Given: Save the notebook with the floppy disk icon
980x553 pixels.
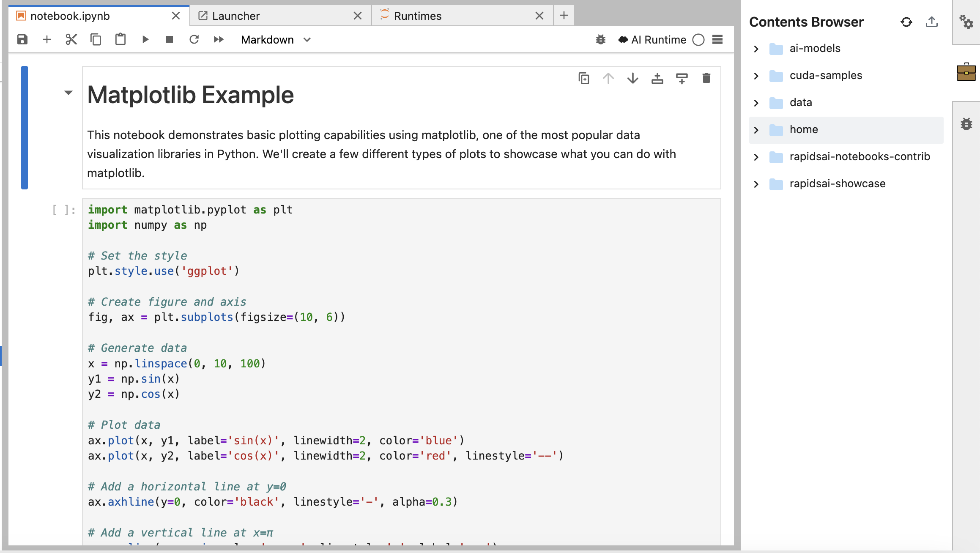Looking at the screenshot, I should (x=22, y=40).
